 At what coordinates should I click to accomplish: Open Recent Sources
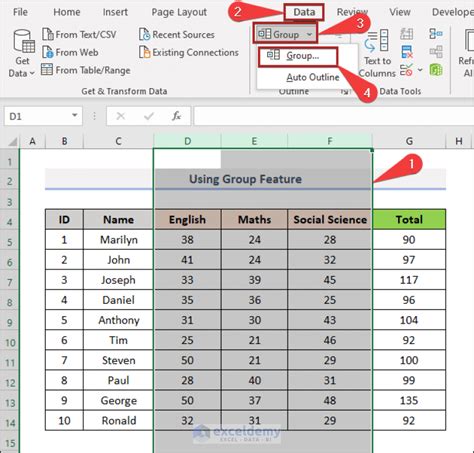pyautogui.click(x=177, y=34)
